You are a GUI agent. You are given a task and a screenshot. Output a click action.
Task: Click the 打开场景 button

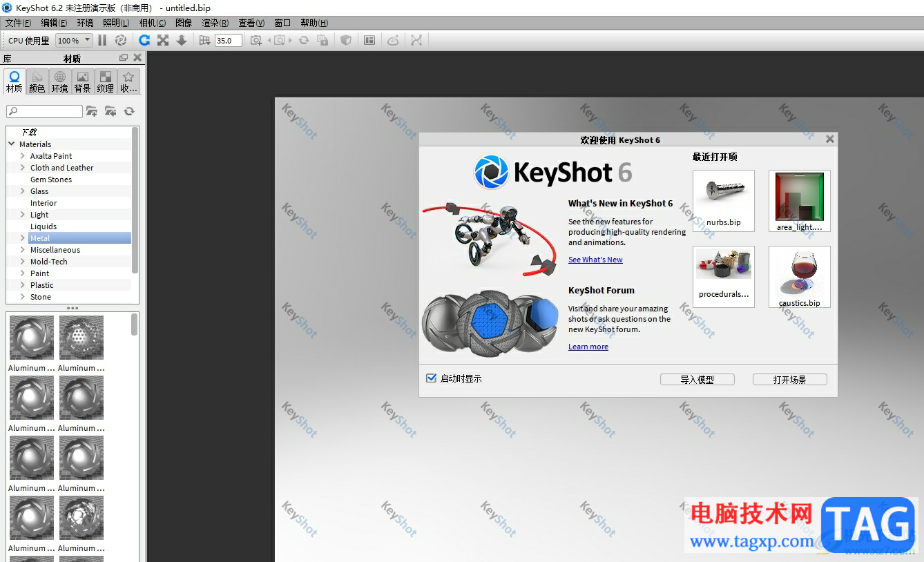(790, 379)
